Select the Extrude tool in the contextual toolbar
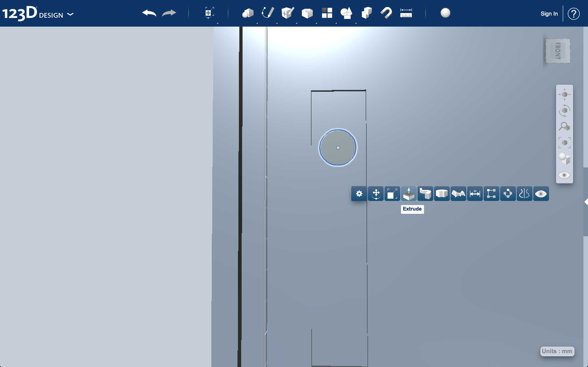The image size is (588, 367). (409, 193)
